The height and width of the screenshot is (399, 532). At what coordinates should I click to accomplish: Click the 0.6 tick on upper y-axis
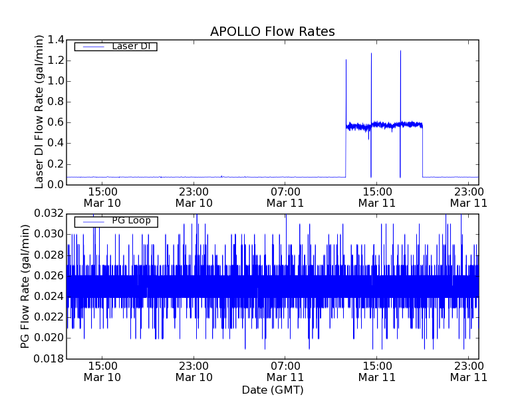pos(55,122)
